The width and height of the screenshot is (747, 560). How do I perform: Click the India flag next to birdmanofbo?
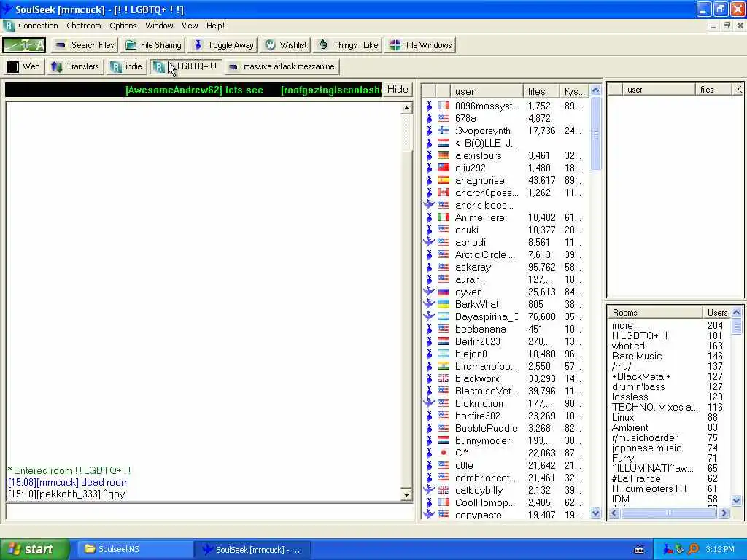click(x=444, y=366)
